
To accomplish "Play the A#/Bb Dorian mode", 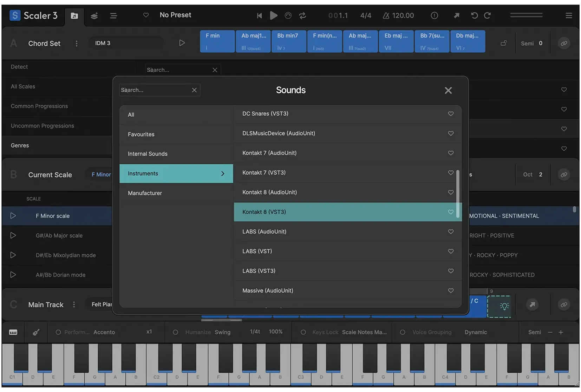I will coord(13,275).
